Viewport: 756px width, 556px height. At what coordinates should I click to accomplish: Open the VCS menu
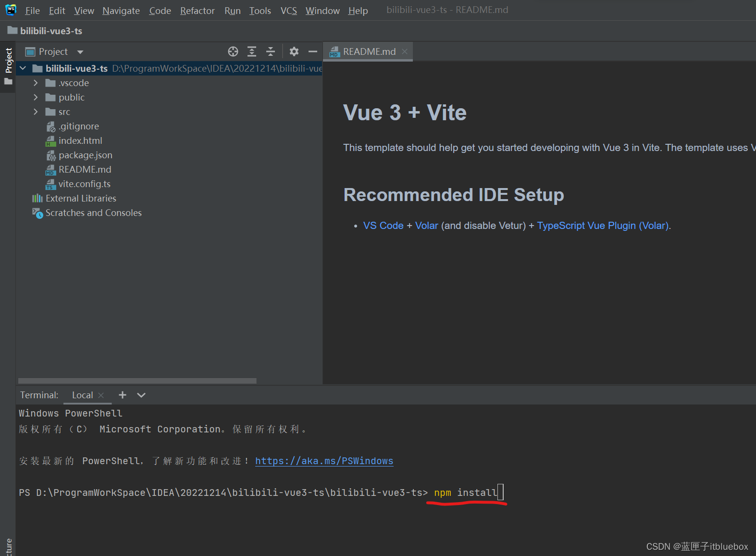click(x=288, y=11)
